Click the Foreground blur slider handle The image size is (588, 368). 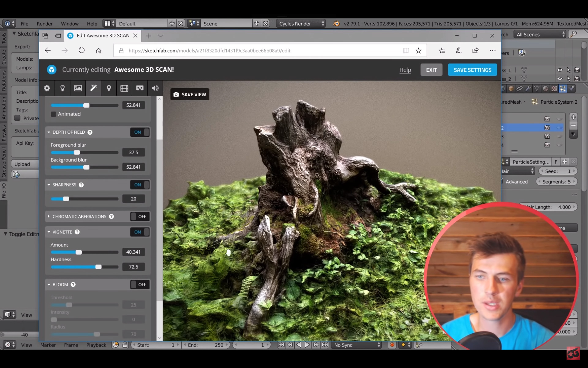[77, 152]
